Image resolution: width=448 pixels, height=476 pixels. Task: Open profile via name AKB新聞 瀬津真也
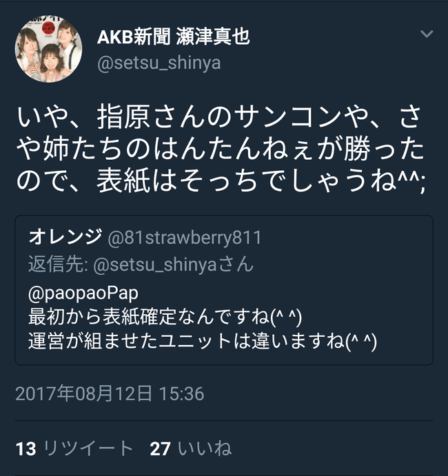pyautogui.click(x=174, y=37)
